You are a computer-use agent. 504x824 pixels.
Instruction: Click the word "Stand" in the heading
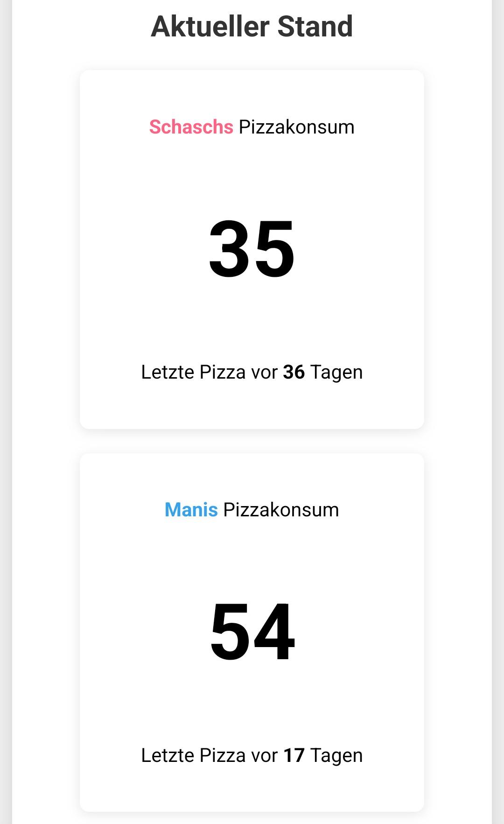pos(315,27)
